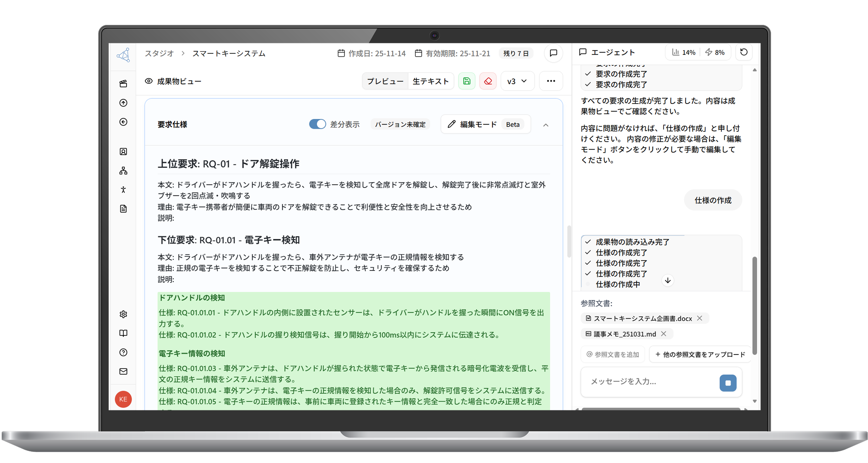The width and height of the screenshot is (868, 463).
Task: Click the green save icon button
Action: (x=466, y=81)
